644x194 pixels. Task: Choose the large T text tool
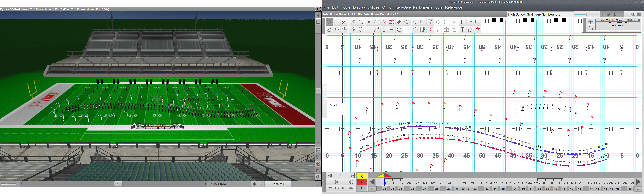pyautogui.click(x=463, y=30)
